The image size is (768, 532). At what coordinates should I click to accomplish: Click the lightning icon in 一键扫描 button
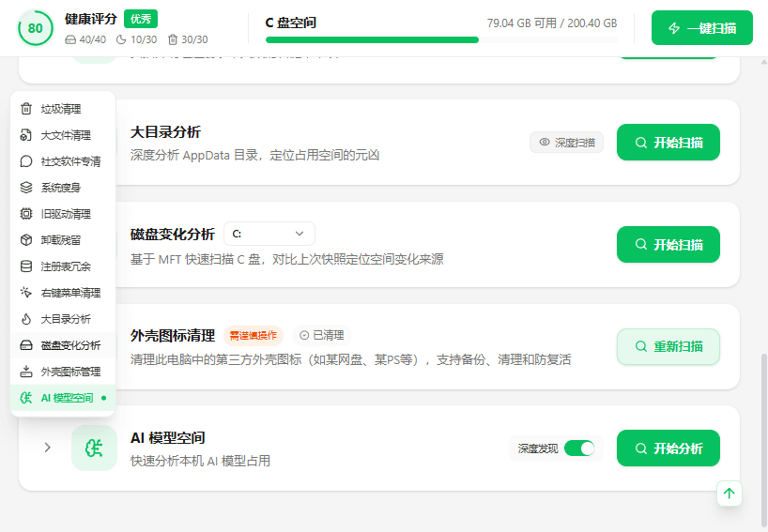[674, 28]
